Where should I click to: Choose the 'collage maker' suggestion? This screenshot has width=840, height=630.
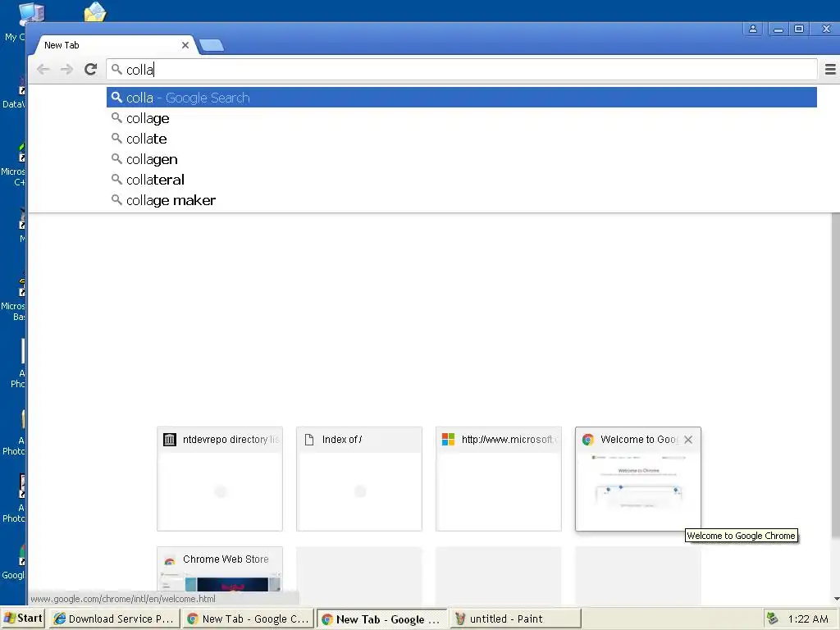click(462, 200)
